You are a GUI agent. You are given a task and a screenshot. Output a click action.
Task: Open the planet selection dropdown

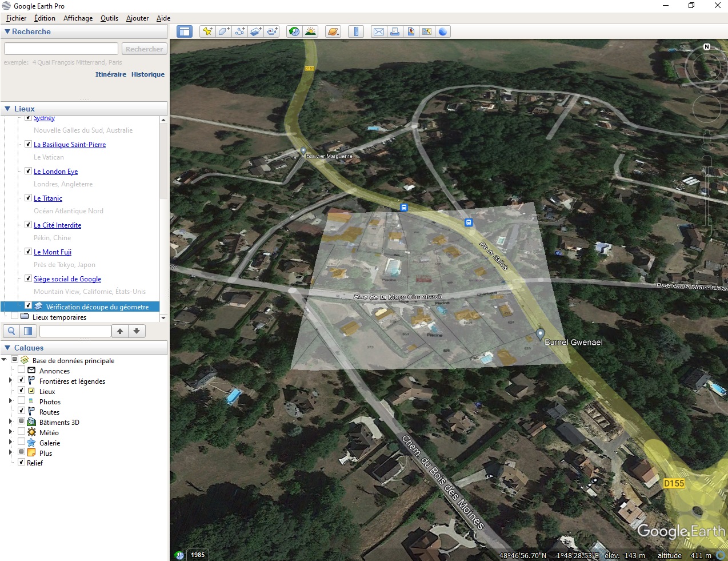[333, 31]
